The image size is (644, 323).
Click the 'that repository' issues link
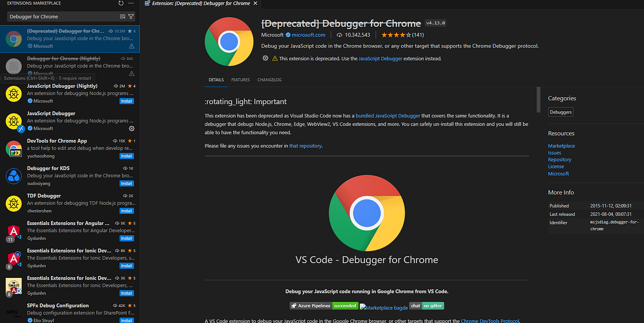[305, 145]
